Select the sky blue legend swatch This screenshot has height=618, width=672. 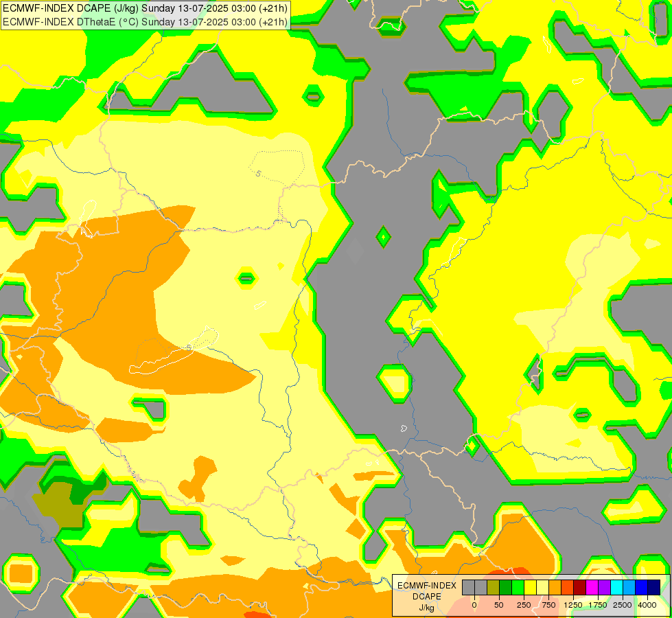629,587
